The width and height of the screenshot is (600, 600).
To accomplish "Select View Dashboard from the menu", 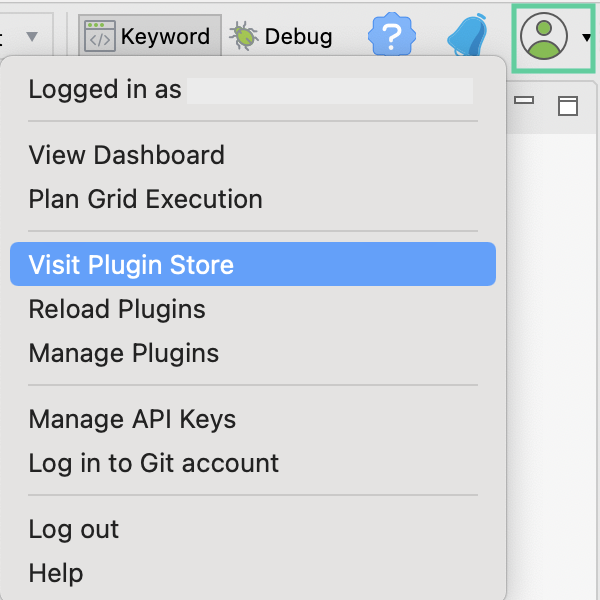I will [x=126, y=155].
